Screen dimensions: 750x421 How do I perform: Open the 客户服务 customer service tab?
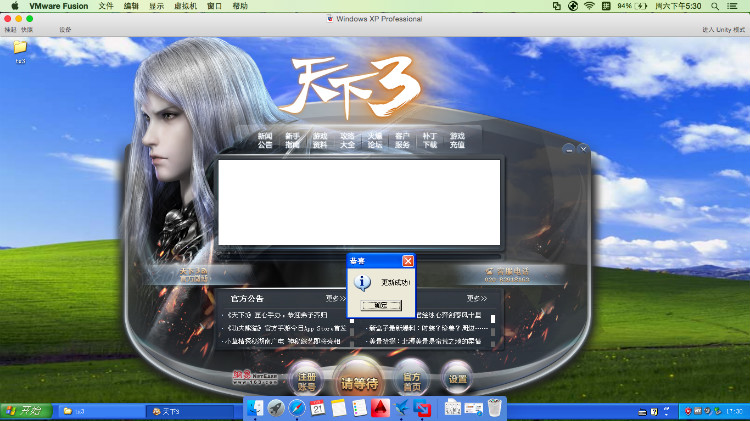click(x=402, y=140)
